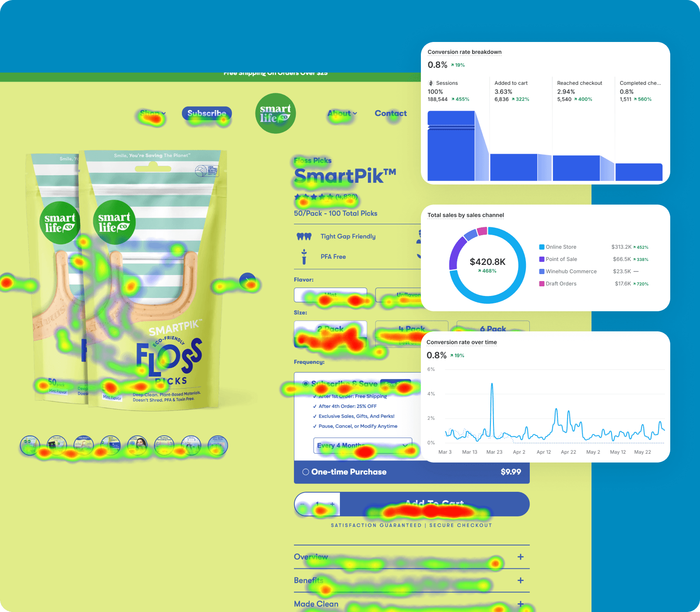Viewport: 700px width, 612px height.
Task: Select the One-time Purchase radio option
Action: [306, 472]
